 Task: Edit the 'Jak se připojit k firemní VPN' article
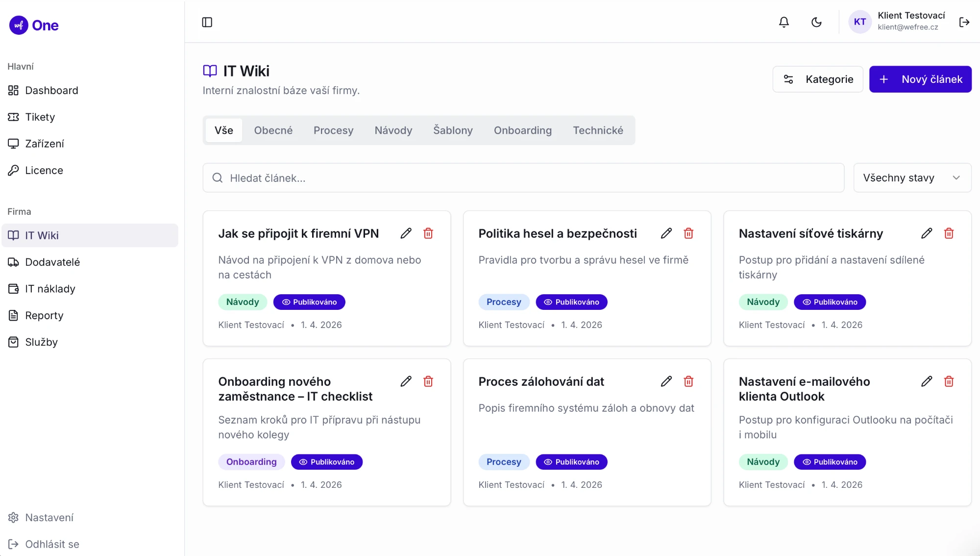406,233
